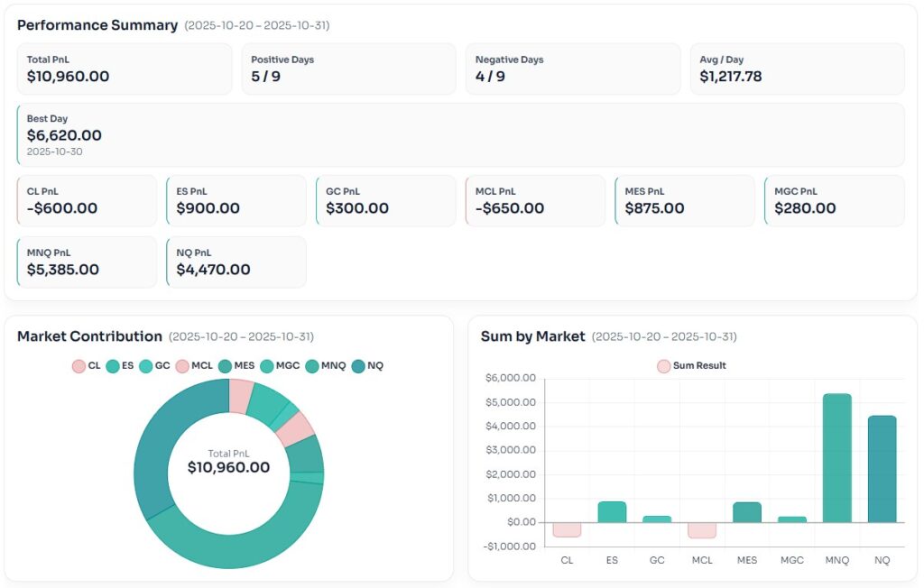Screen dimensions: 924x588
Task: Click the MCL PnL card showing -$650.00
Action: pyautogui.click(x=535, y=200)
